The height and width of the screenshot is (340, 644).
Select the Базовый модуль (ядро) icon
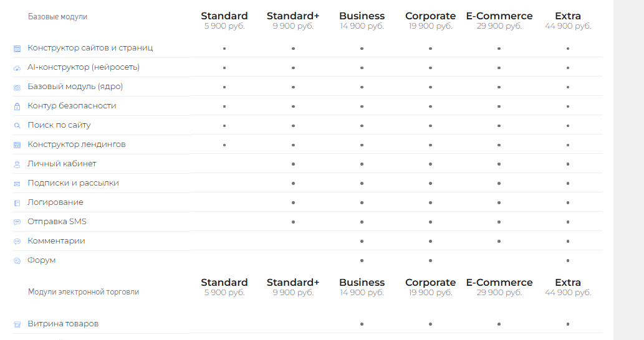click(17, 87)
